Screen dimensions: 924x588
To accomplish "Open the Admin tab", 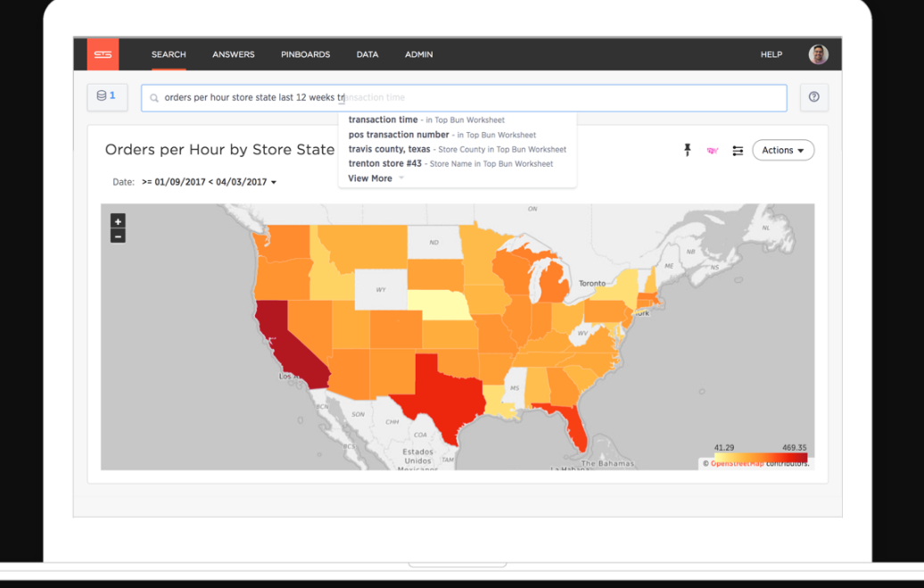I will coord(418,54).
